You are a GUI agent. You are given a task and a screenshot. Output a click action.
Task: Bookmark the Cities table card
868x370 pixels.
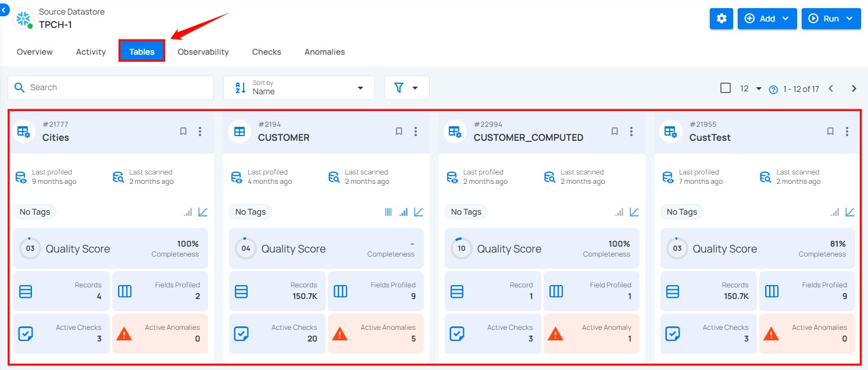[x=183, y=131]
